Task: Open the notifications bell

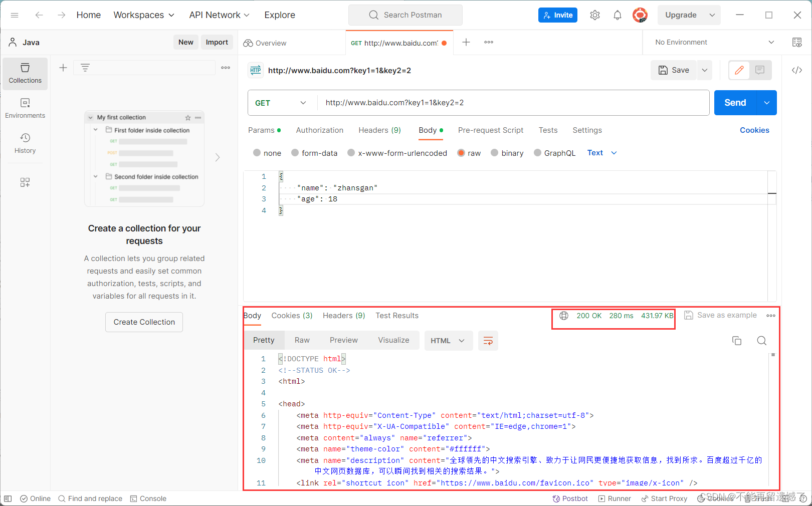Action: point(618,15)
